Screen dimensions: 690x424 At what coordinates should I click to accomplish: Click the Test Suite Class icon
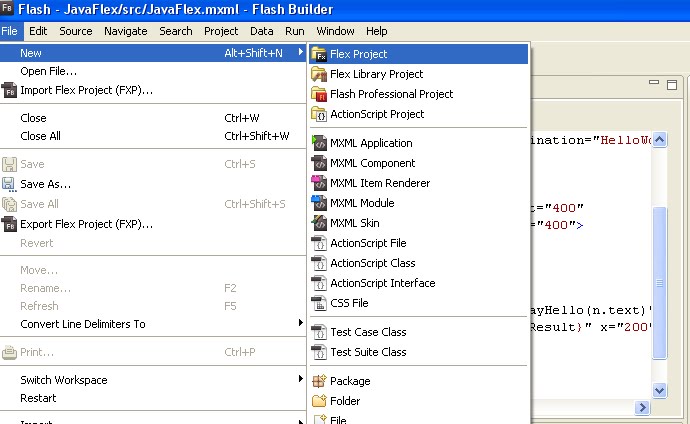(x=319, y=352)
